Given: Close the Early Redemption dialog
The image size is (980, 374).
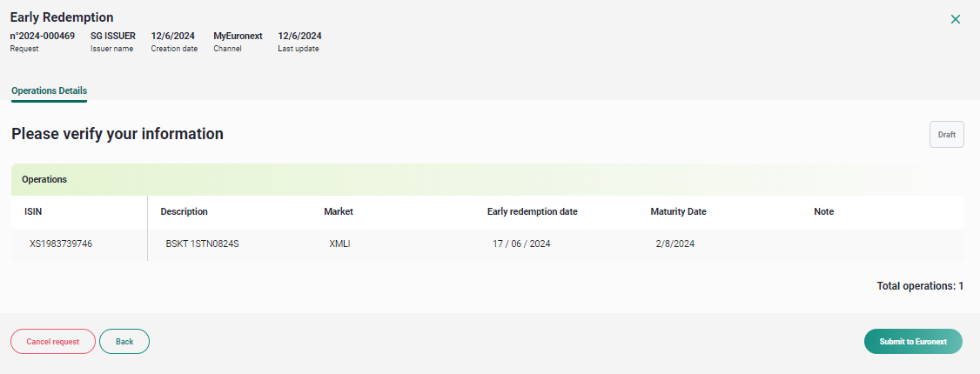Looking at the screenshot, I should (955, 19).
